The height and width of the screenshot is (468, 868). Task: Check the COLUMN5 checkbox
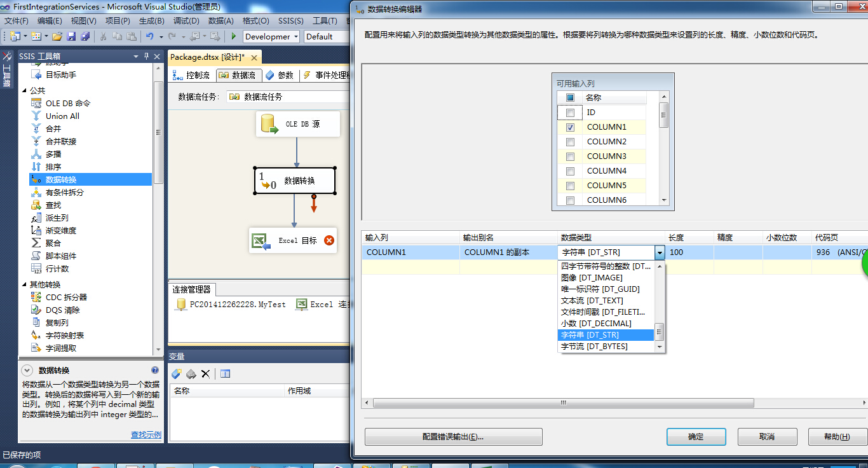coord(570,186)
